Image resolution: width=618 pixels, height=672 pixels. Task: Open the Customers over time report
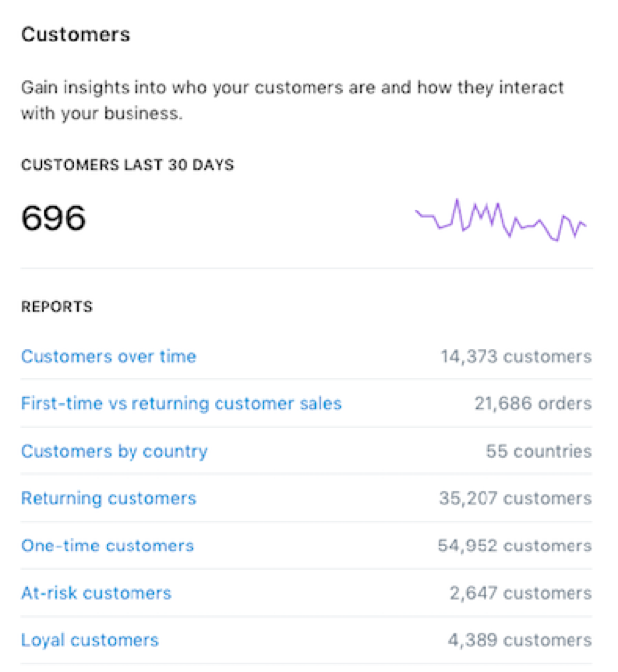click(x=109, y=357)
